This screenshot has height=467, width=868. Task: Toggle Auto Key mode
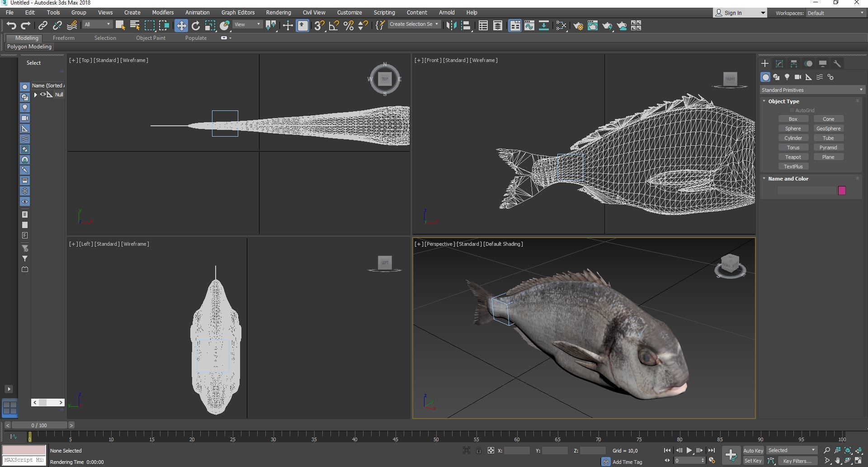(753, 450)
